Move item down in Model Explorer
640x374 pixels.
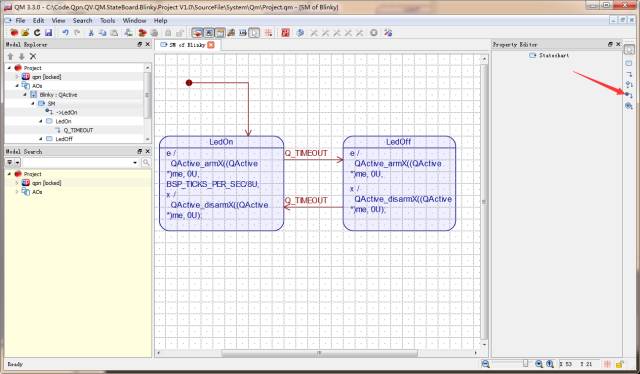22,56
